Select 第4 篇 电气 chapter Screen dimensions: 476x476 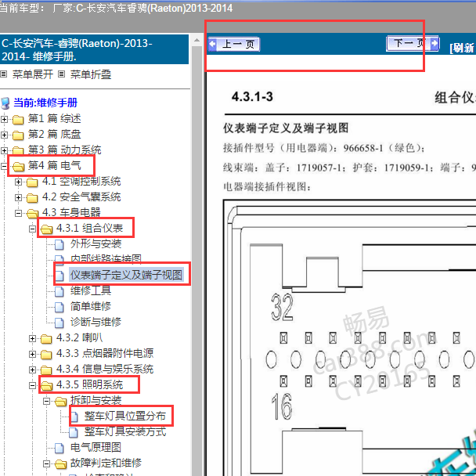point(54,165)
